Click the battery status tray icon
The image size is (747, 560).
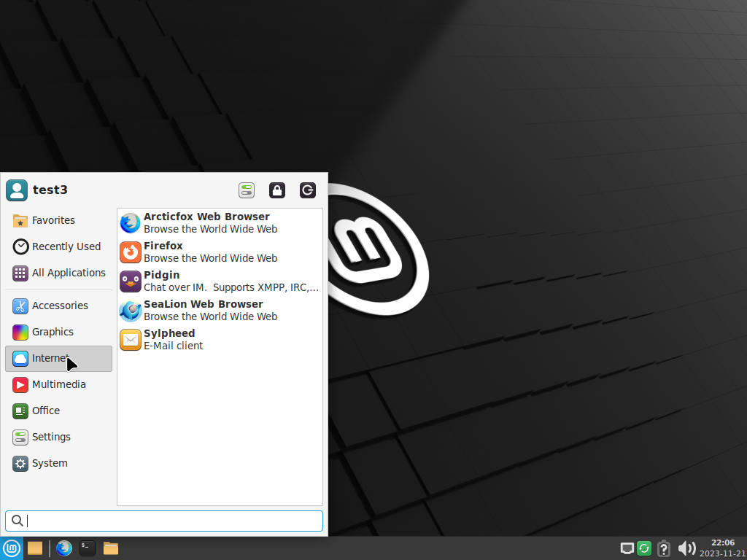coord(664,548)
